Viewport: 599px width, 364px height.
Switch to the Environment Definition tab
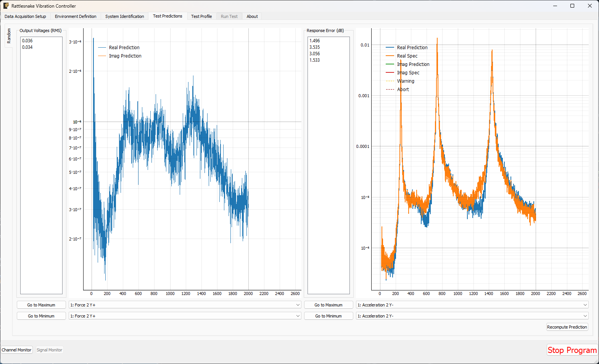pyautogui.click(x=76, y=16)
